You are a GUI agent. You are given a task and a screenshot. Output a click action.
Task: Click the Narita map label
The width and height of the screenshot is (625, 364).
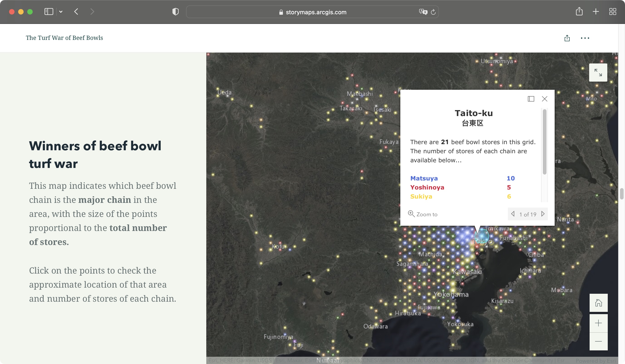click(x=565, y=219)
